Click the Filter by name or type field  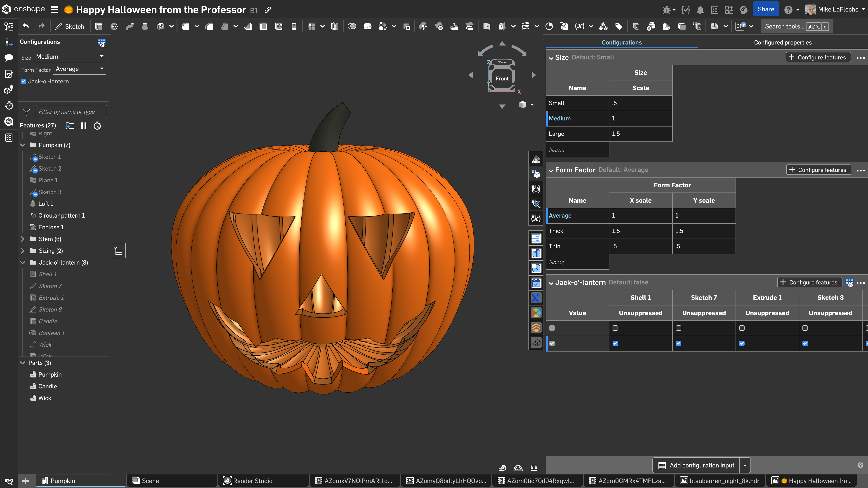71,112
